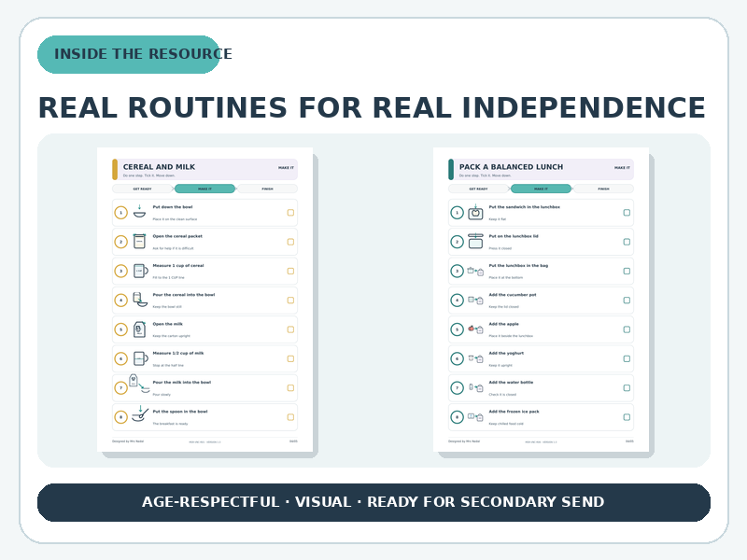This screenshot has width=747, height=560.
Task: Tick the "Add the yoghurt" checkbox
Action: click(x=627, y=358)
